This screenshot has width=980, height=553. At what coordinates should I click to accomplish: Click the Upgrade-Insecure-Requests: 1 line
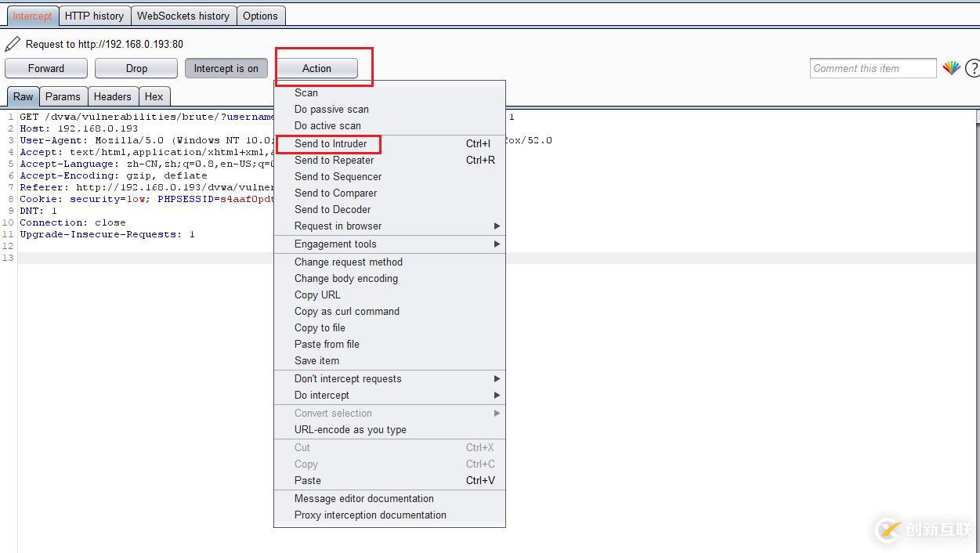pos(107,234)
